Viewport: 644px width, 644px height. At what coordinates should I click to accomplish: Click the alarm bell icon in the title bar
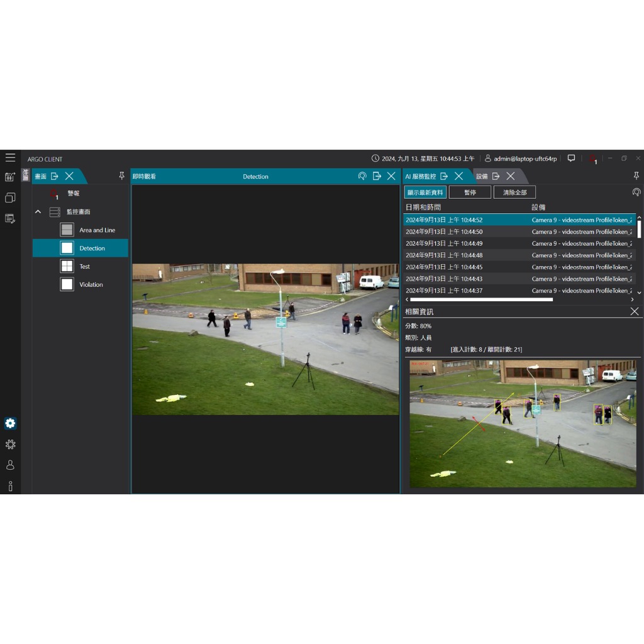(592, 158)
